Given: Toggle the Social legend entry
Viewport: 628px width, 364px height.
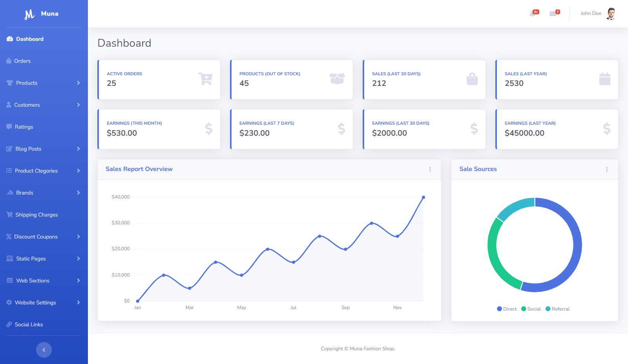Looking at the screenshot, I should click(531, 309).
